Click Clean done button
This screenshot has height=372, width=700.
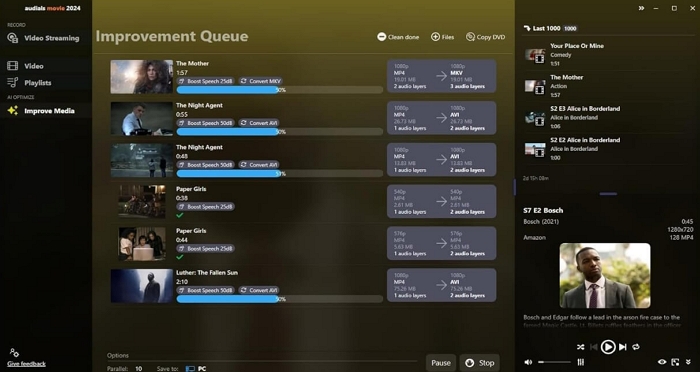coord(398,37)
